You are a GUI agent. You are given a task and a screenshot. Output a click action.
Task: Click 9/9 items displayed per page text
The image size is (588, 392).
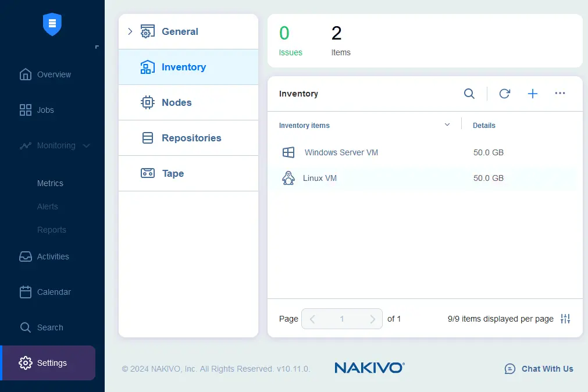(x=500, y=319)
